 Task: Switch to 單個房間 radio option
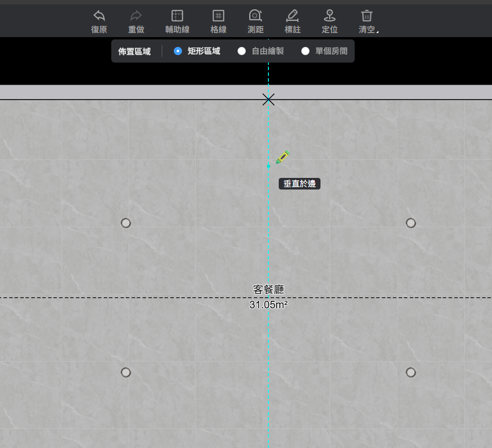305,51
